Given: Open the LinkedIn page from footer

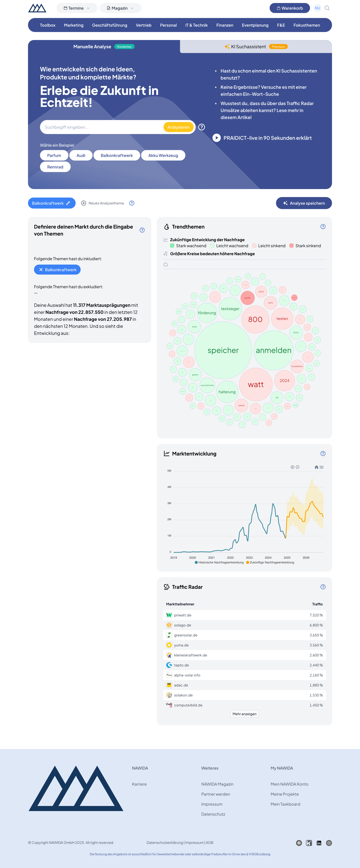Looking at the screenshot, I should point(319,843).
